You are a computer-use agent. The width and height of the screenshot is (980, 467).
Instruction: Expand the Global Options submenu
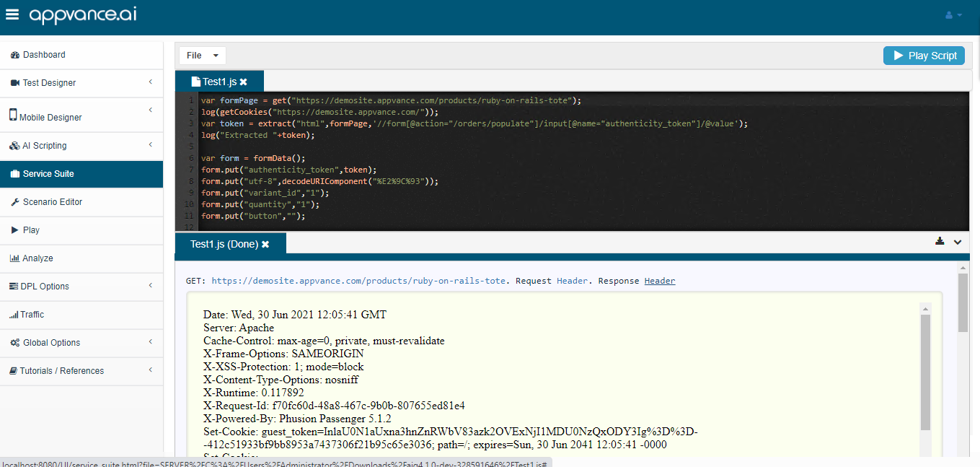(x=150, y=342)
